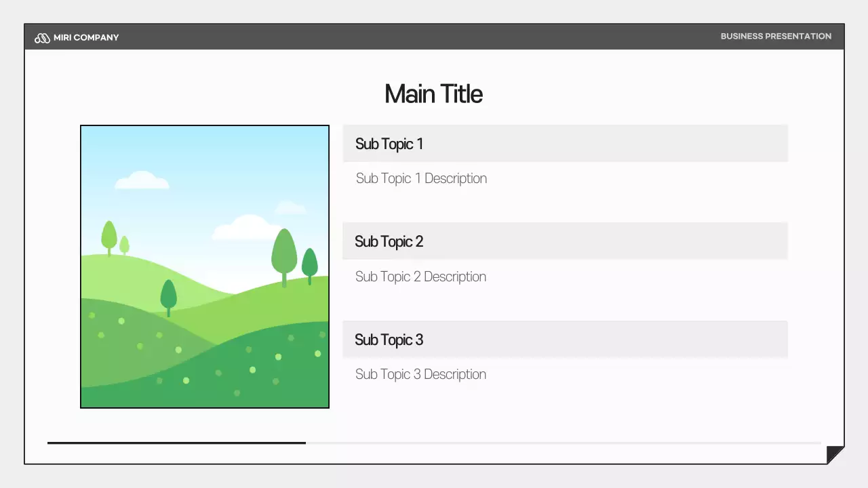Edit the Sub Topic 2 Description text

point(420,277)
